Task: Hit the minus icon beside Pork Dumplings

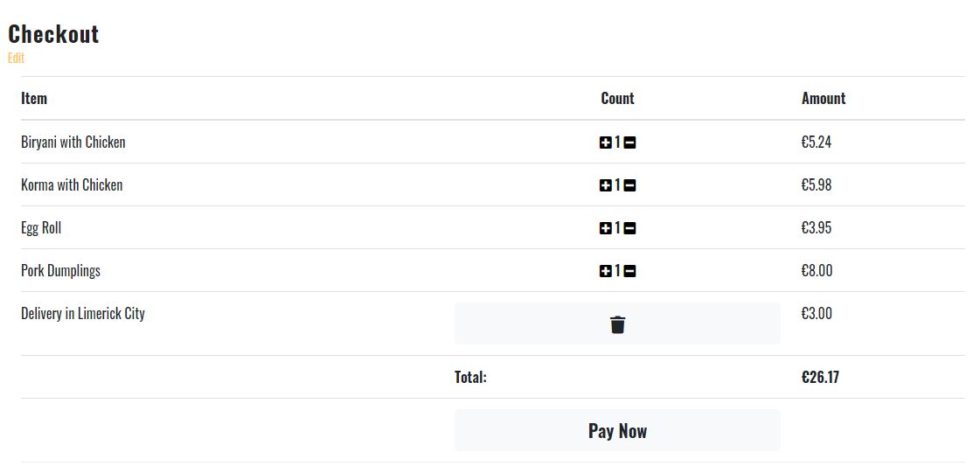Action: [629, 271]
